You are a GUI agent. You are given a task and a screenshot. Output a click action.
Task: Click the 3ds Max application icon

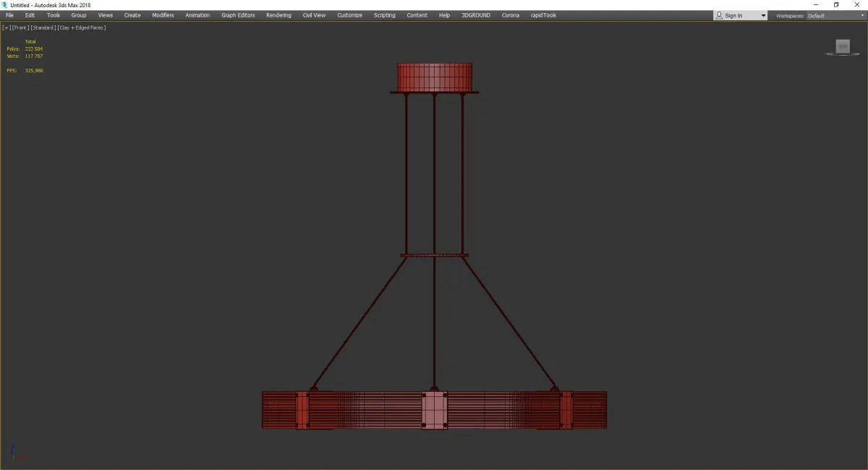pyautogui.click(x=4, y=5)
